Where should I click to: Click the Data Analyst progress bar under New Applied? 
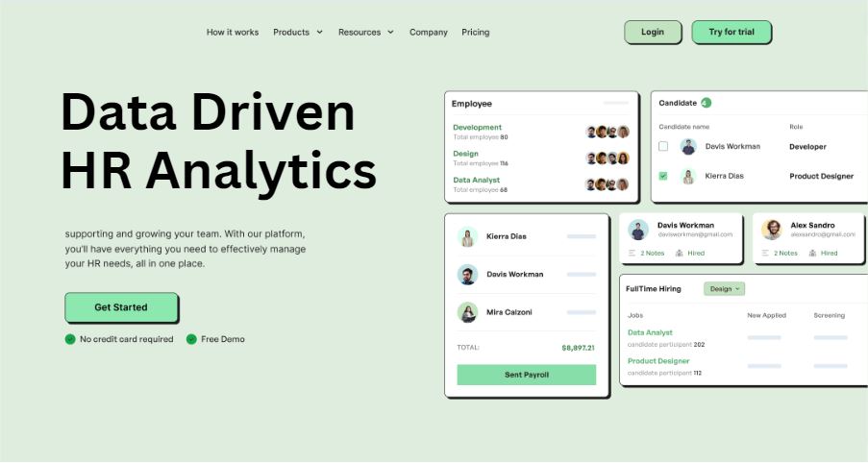(764, 337)
